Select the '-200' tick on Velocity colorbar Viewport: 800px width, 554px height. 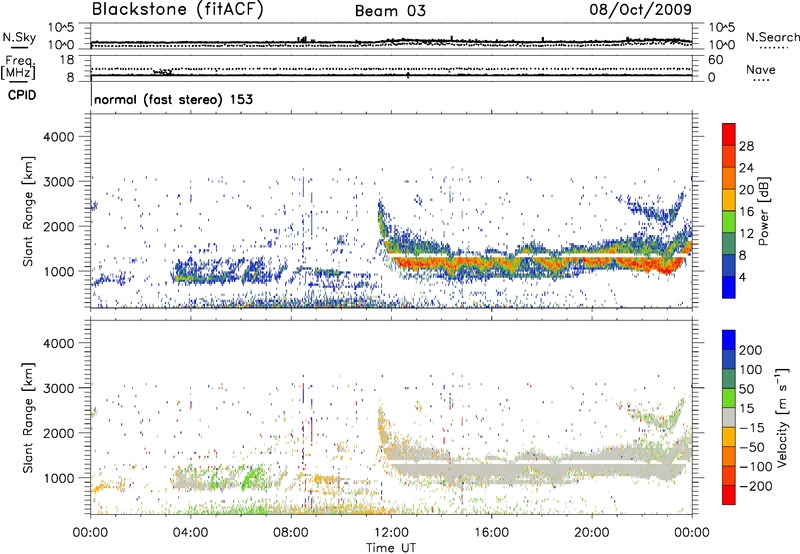point(755,486)
